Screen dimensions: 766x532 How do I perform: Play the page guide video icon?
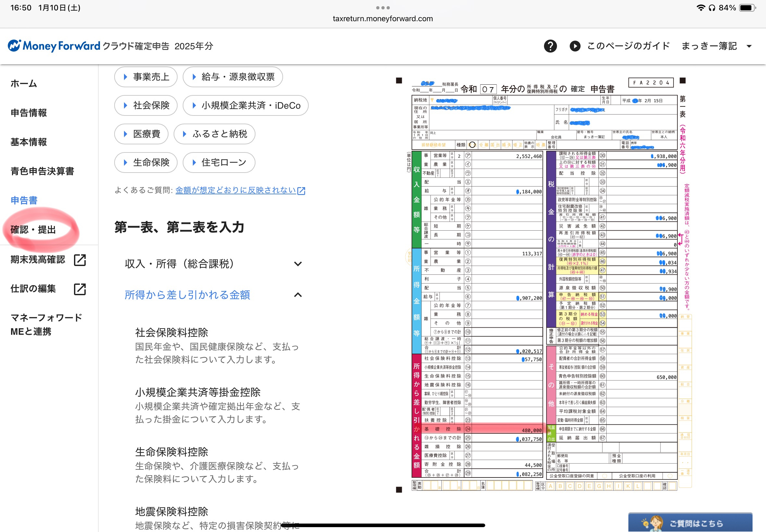click(574, 46)
